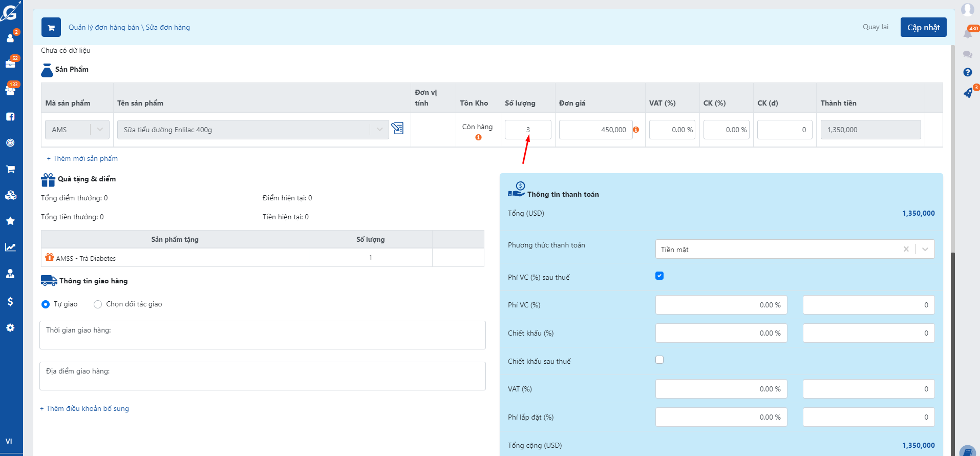This screenshot has width=980, height=456.
Task: Open the Facebook icon in sidebar
Action: (10, 117)
